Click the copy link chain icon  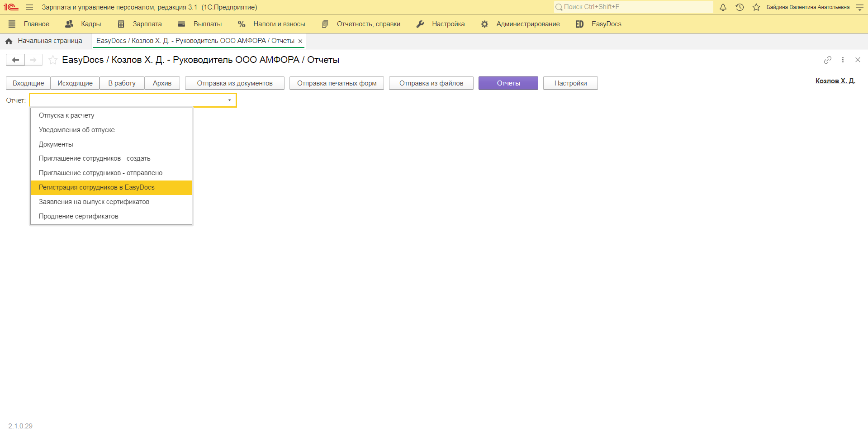tap(827, 60)
